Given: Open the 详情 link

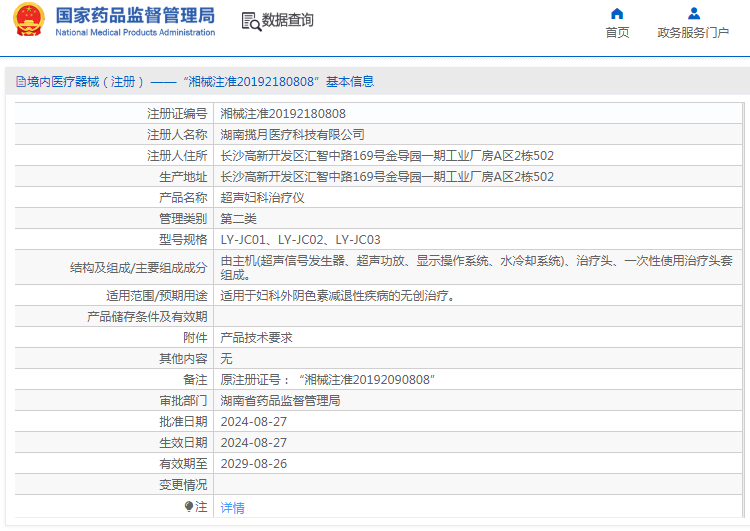Looking at the screenshot, I should [232, 508].
